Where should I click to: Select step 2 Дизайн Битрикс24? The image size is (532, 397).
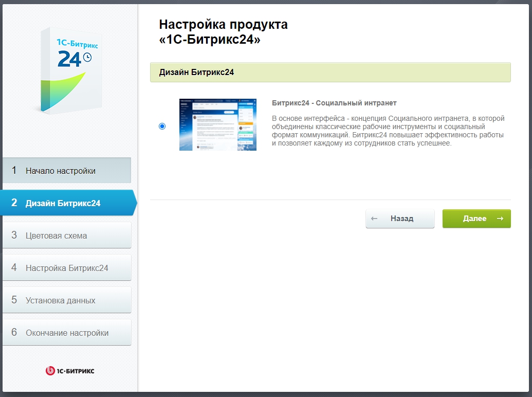68,203
